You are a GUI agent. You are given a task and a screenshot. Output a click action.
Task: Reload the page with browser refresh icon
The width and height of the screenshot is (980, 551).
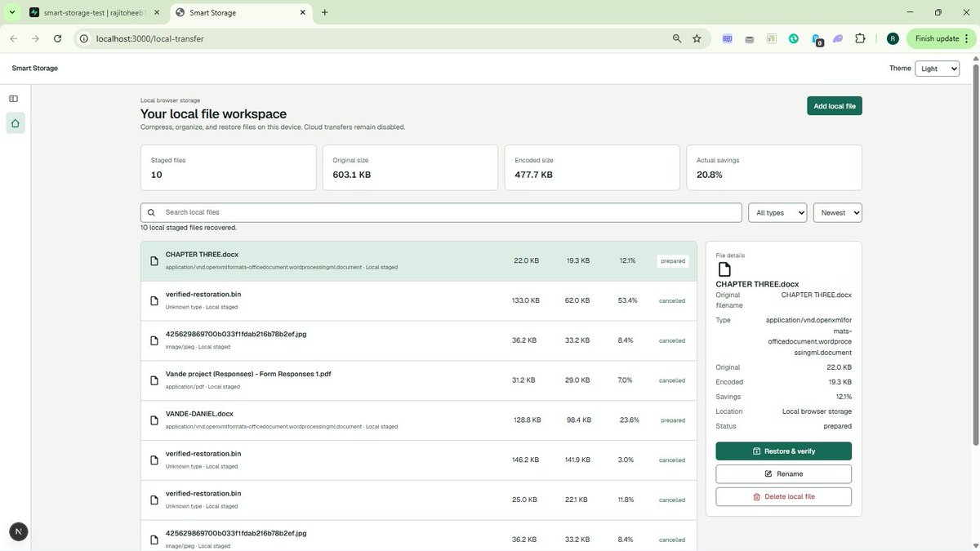[x=58, y=38]
